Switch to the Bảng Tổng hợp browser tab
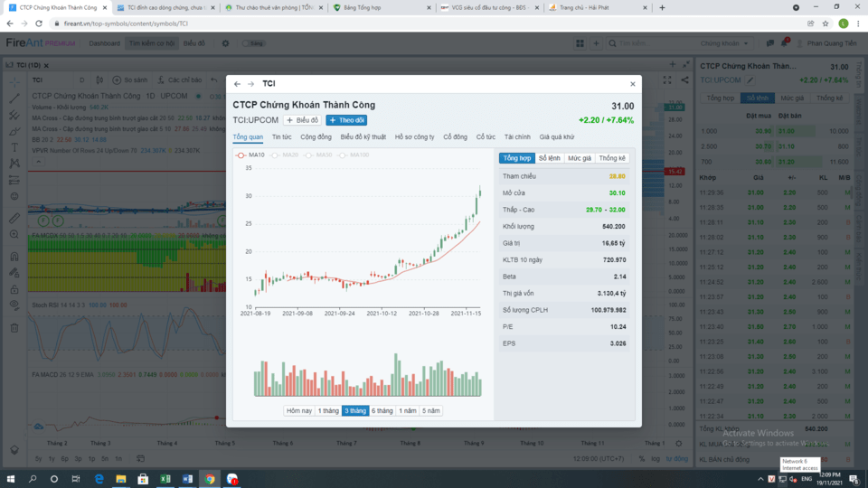 381,8
